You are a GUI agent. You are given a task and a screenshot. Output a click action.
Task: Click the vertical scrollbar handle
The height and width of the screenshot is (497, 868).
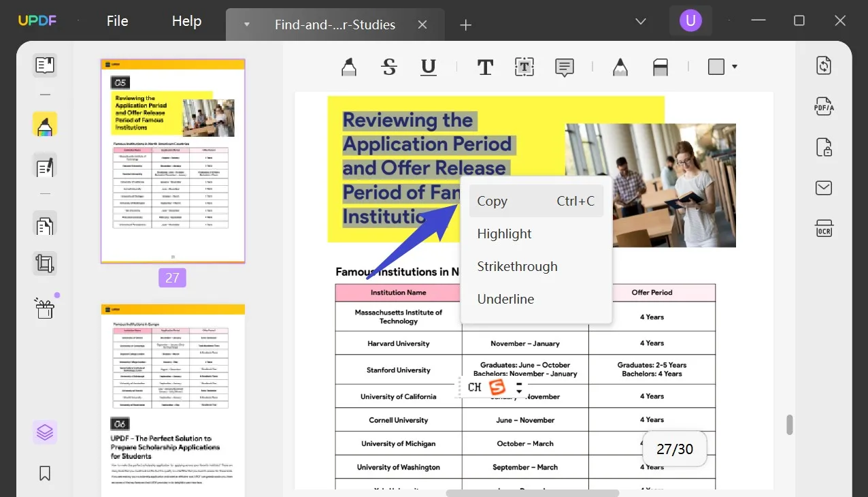pyautogui.click(x=790, y=424)
